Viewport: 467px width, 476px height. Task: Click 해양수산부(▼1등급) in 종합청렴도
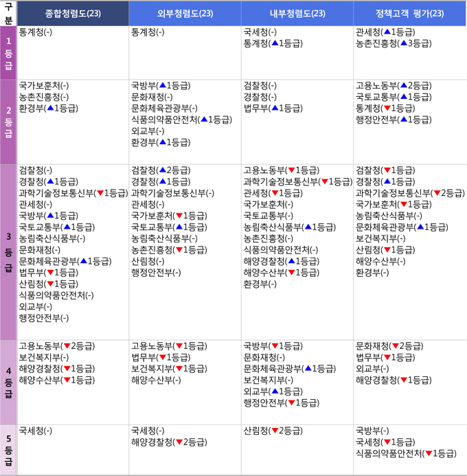coord(57,380)
